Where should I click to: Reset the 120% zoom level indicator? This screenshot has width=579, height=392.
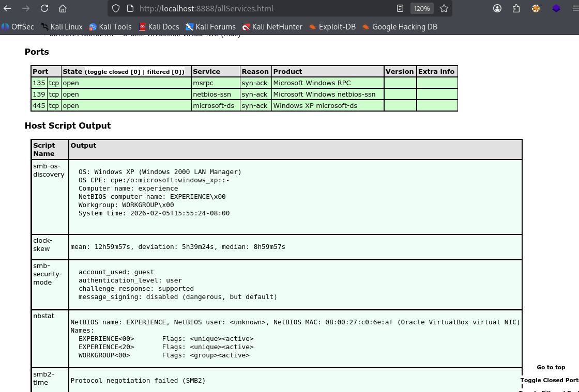[422, 8]
